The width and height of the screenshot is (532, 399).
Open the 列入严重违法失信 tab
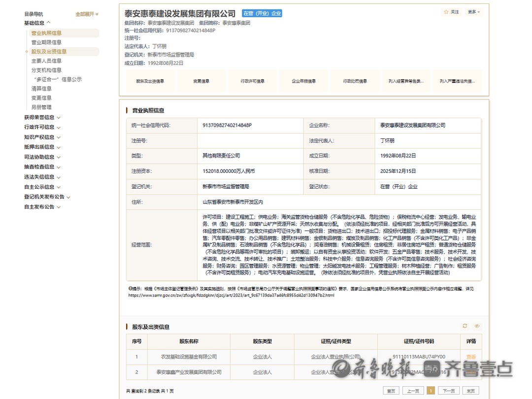pos(457,81)
